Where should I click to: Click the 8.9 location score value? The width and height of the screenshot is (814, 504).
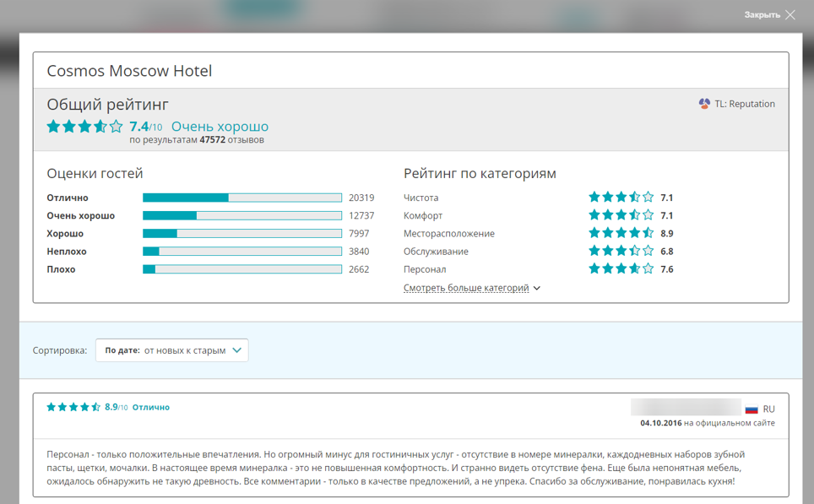(666, 234)
